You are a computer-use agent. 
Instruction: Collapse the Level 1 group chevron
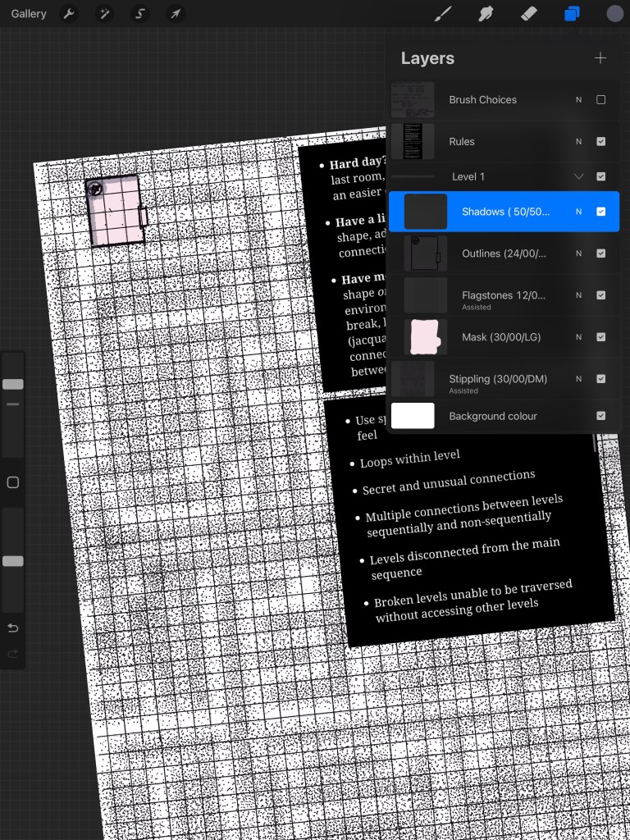click(578, 177)
